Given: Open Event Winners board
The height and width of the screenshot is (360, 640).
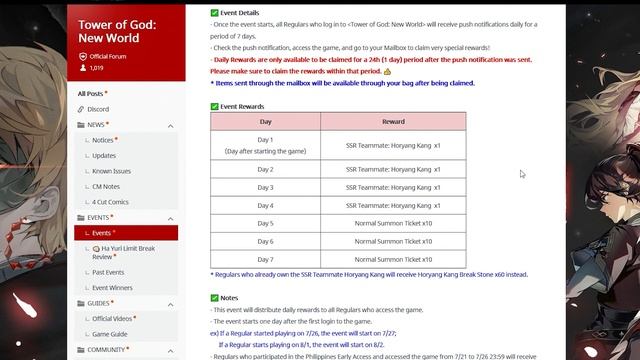Looking at the screenshot, I should [112, 288].
